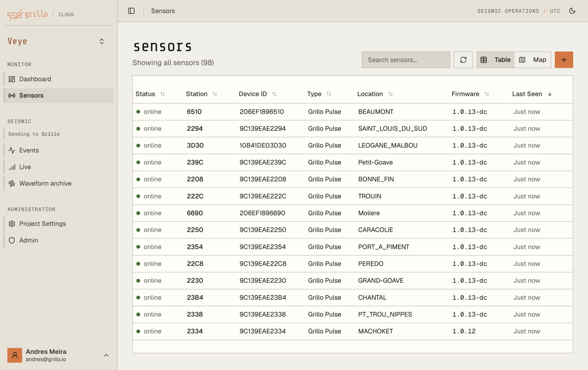
Task: Toggle Last Seen sort direction
Action: [x=532, y=94]
